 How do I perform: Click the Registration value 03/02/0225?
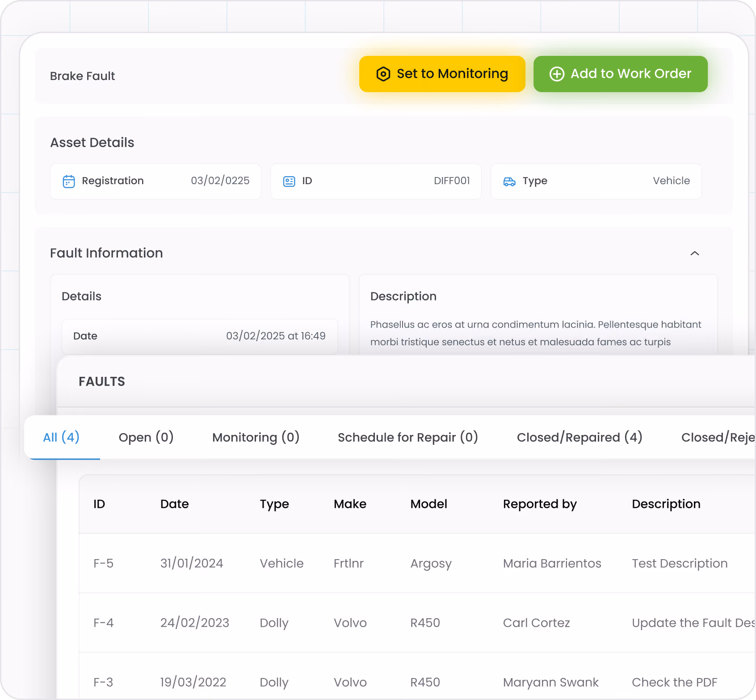pyautogui.click(x=220, y=181)
